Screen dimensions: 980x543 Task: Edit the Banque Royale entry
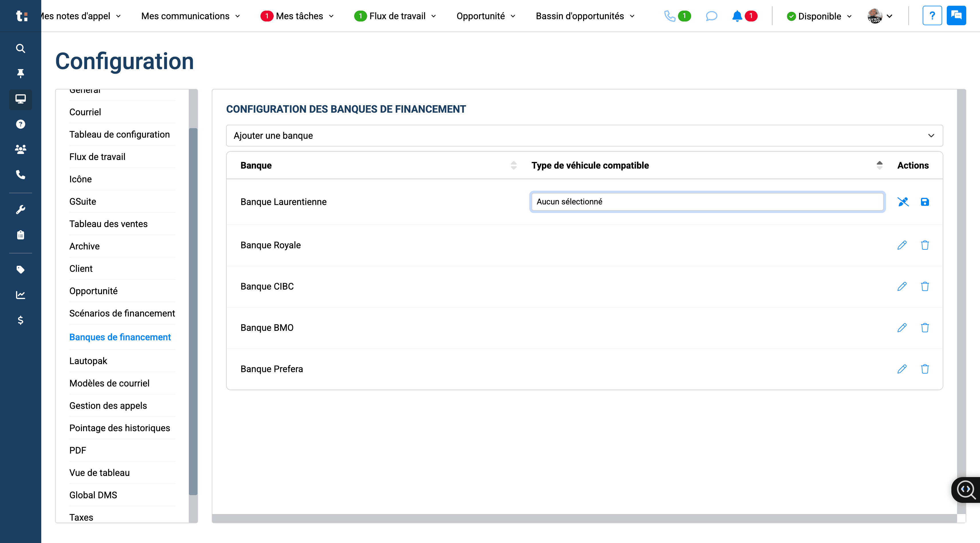coord(902,245)
